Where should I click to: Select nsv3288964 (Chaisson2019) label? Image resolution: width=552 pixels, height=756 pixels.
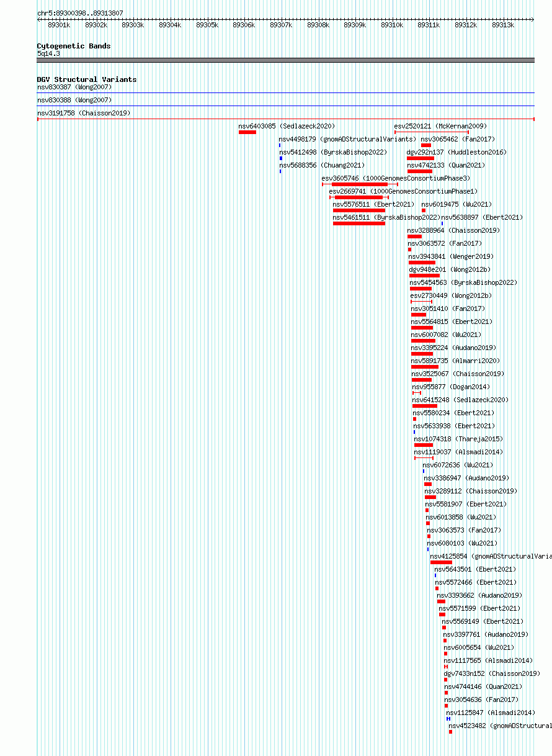(453, 230)
